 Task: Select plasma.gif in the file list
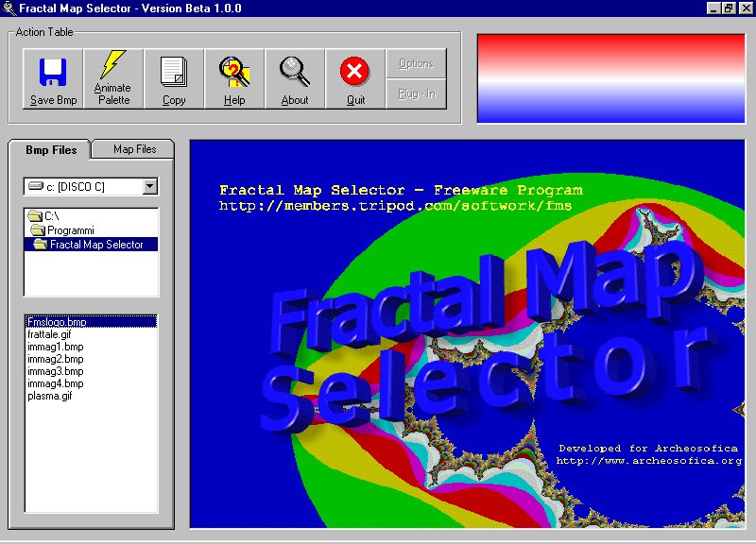[x=91, y=396]
